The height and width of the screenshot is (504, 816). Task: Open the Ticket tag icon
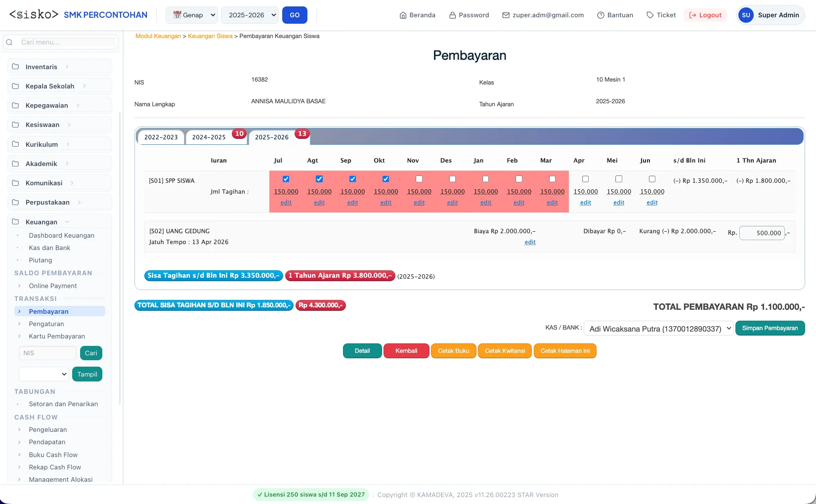pyautogui.click(x=650, y=15)
